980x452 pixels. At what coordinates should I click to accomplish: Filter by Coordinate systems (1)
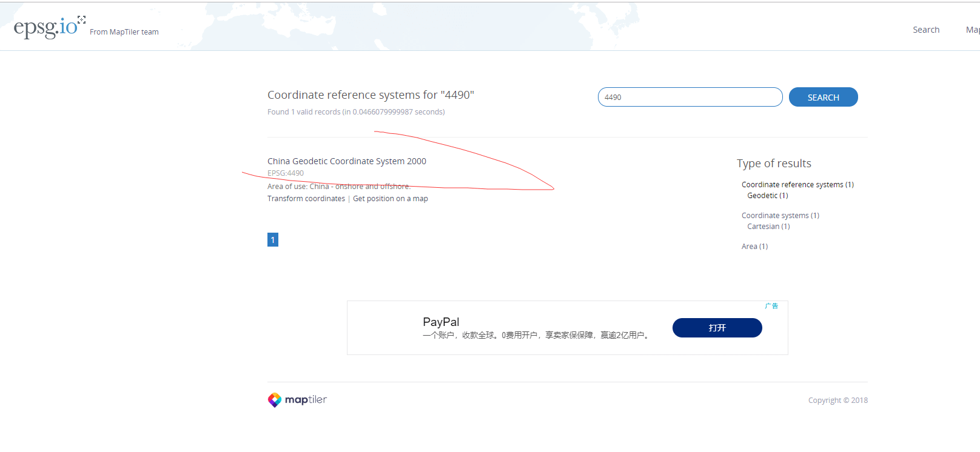[x=780, y=216]
